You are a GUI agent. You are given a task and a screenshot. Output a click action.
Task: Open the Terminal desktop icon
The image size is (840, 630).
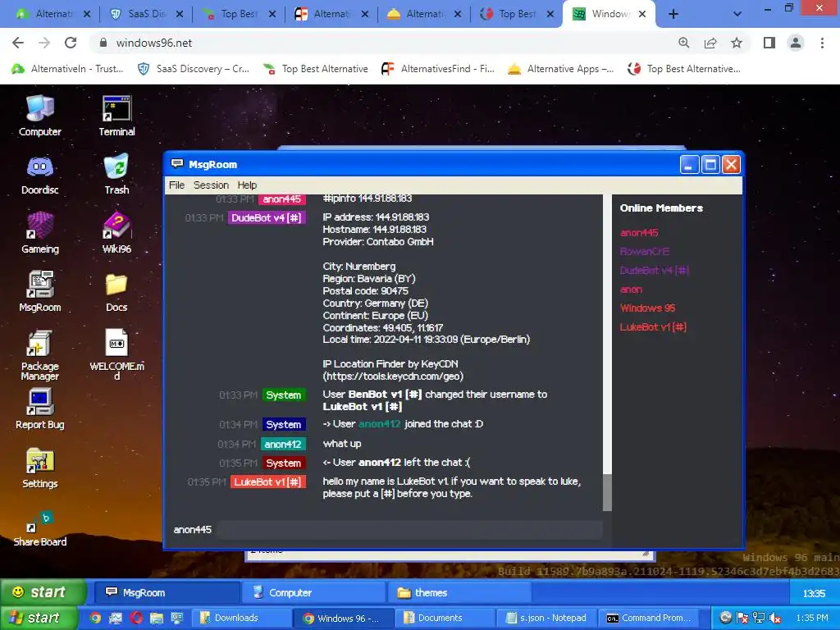[x=116, y=115]
